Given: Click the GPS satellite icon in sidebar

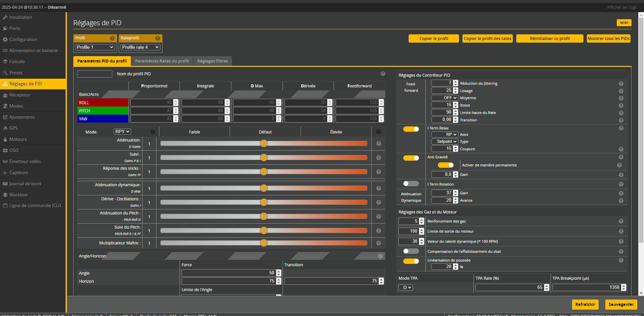Looking at the screenshot, I should coord(5,128).
